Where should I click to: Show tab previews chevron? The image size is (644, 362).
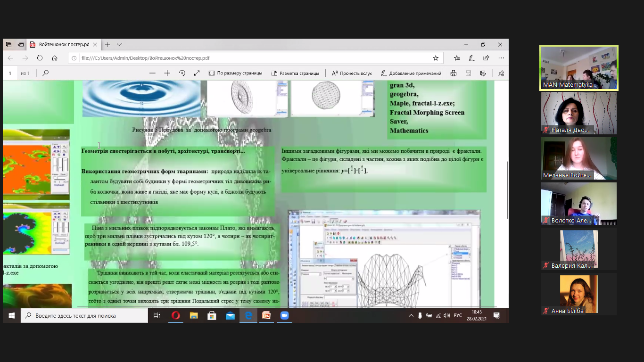(119, 44)
